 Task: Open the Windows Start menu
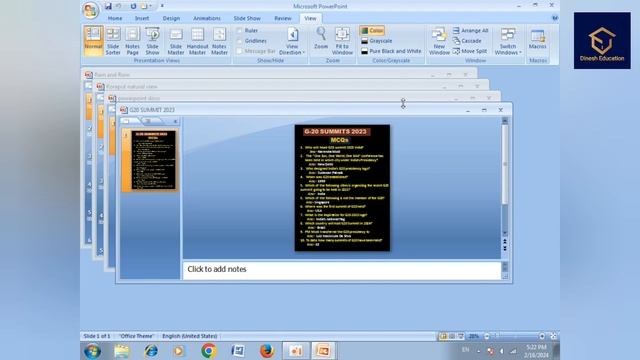[93, 351]
